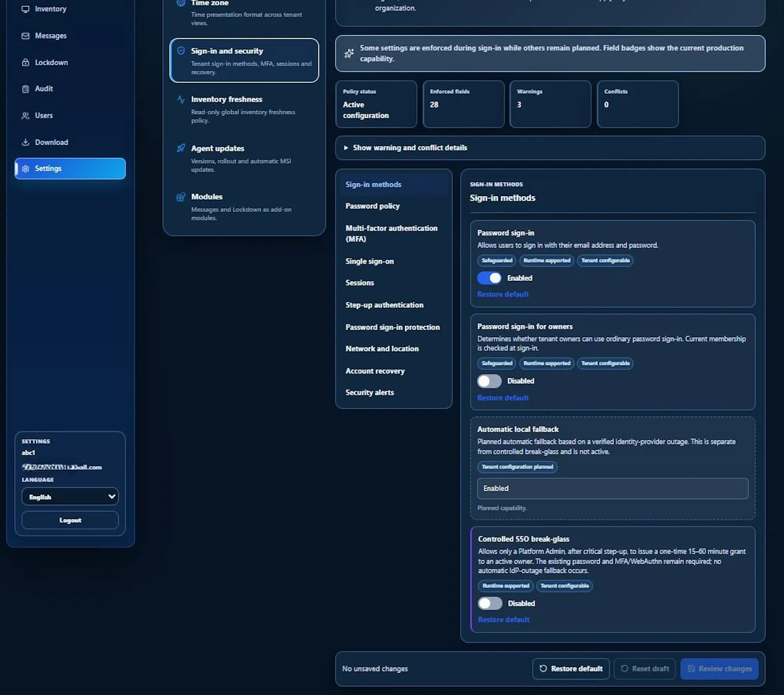Image resolution: width=784 pixels, height=695 pixels.
Task: Open the Automatic local fallback Enabled selector
Action: click(x=612, y=488)
